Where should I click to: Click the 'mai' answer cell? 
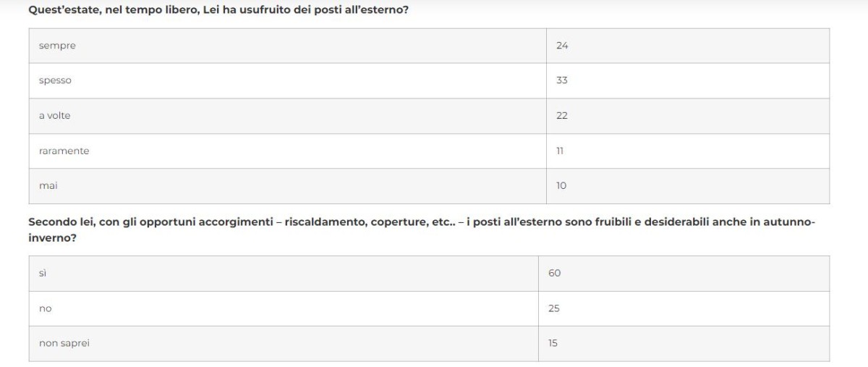coord(48,186)
